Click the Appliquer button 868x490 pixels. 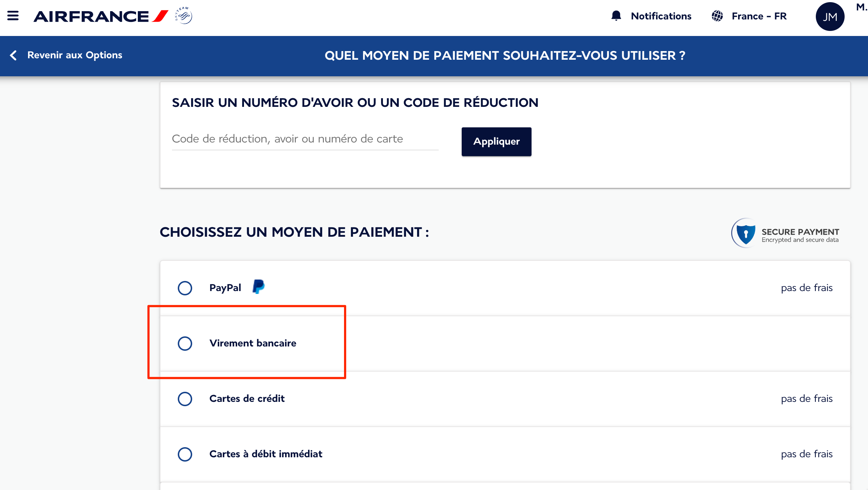[x=496, y=141]
